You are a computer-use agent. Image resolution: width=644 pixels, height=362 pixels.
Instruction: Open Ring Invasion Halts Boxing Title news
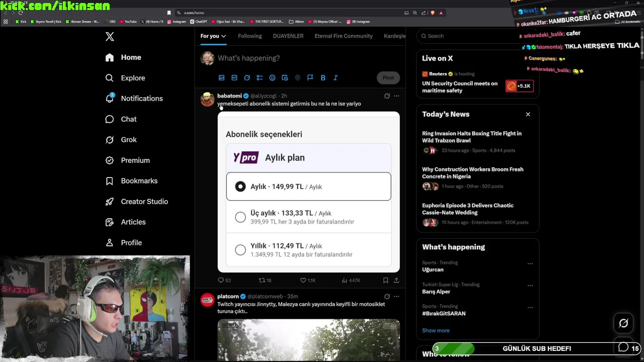point(472,137)
